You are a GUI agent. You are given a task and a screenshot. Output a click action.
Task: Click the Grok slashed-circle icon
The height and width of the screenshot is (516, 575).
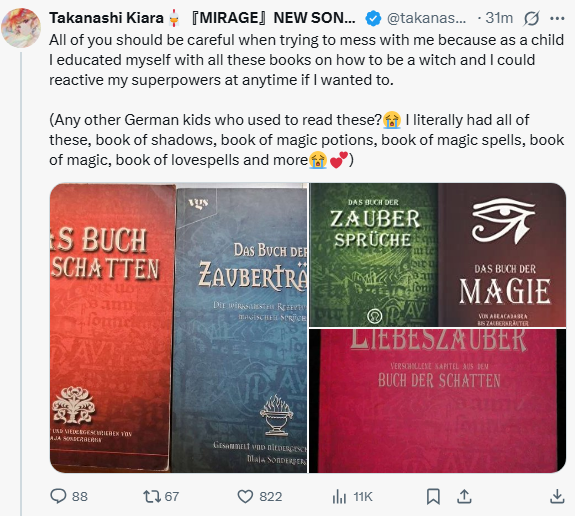point(531,18)
